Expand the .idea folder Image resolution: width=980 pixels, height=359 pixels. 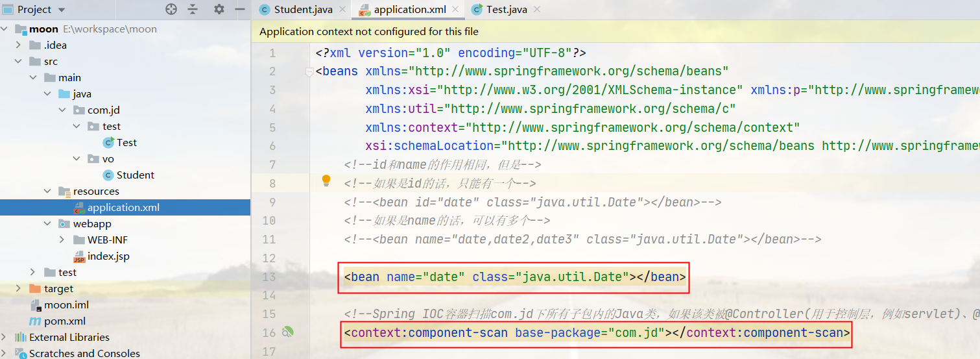pyautogui.click(x=19, y=45)
